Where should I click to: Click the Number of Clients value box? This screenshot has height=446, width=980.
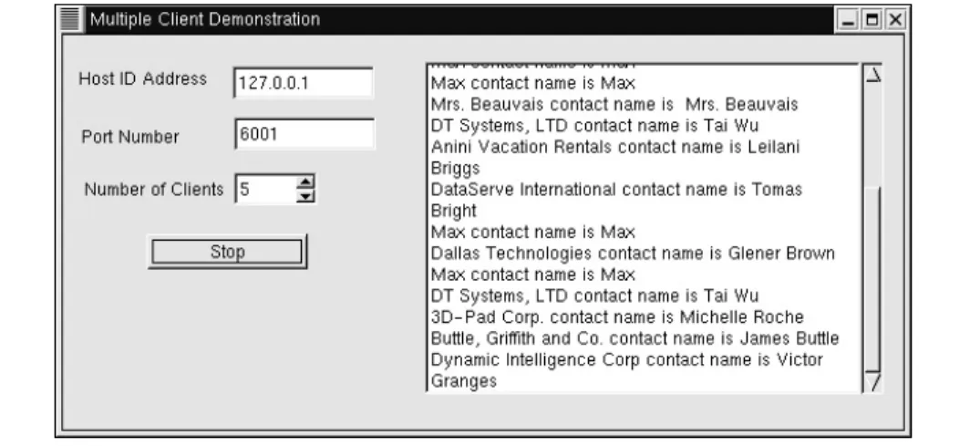click(265, 189)
